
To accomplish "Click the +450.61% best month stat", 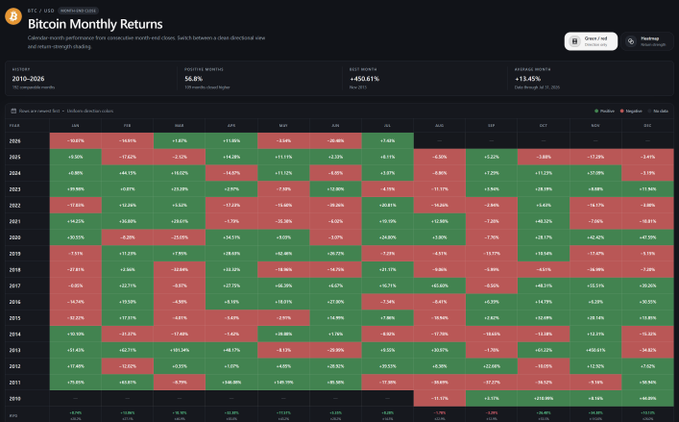I will tap(364, 79).
